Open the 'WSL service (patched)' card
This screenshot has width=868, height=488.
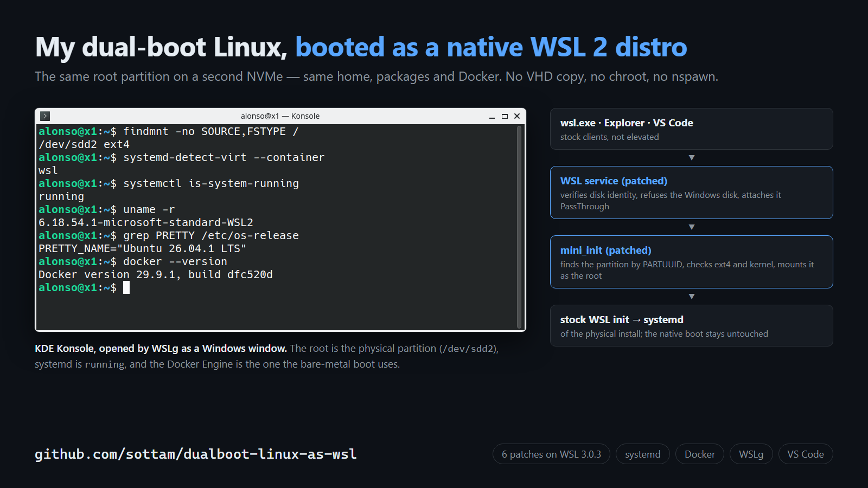tap(692, 192)
